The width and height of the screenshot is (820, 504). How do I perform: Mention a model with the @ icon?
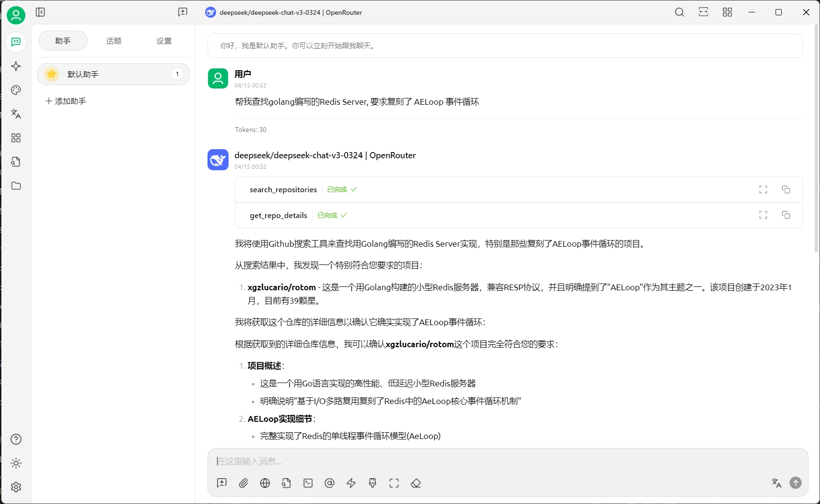coord(329,483)
